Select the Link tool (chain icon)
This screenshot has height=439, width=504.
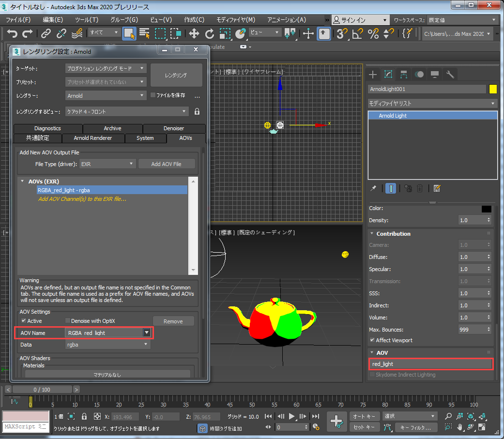46,33
